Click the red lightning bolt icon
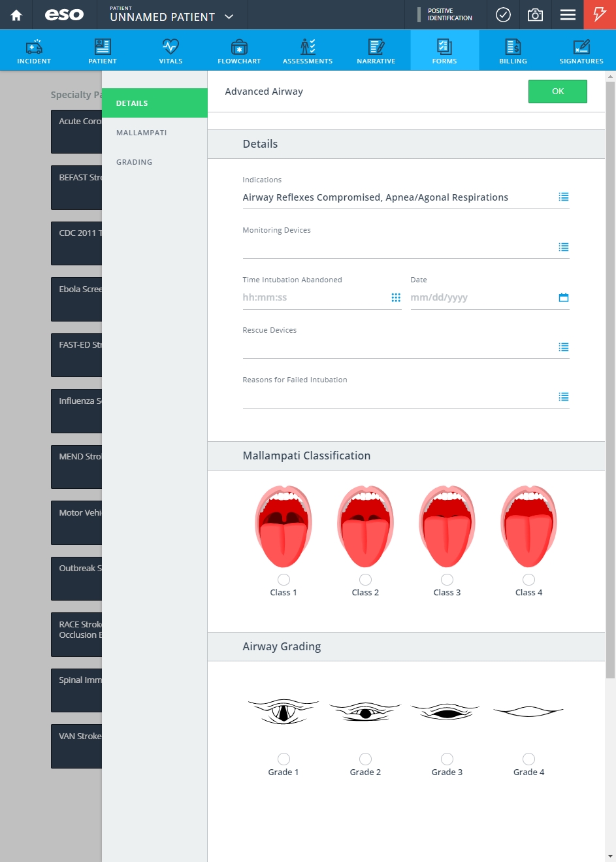616x862 pixels. 600,14
